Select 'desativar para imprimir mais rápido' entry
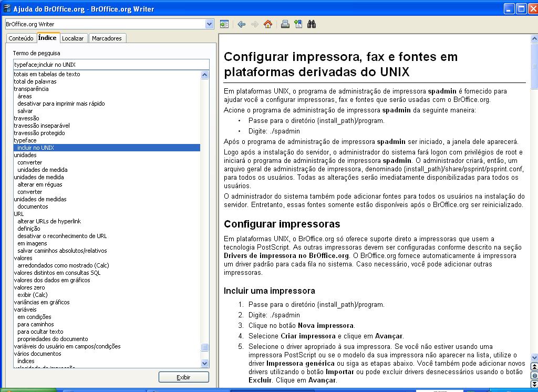This screenshot has width=538, height=392. 61,104
